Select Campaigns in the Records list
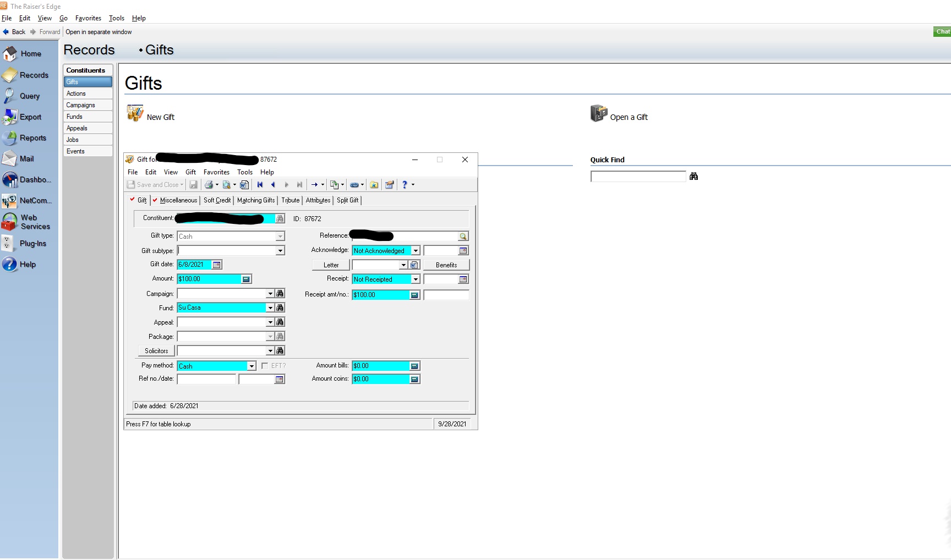Screen dimensions: 951x560 click(x=88, y=105)
